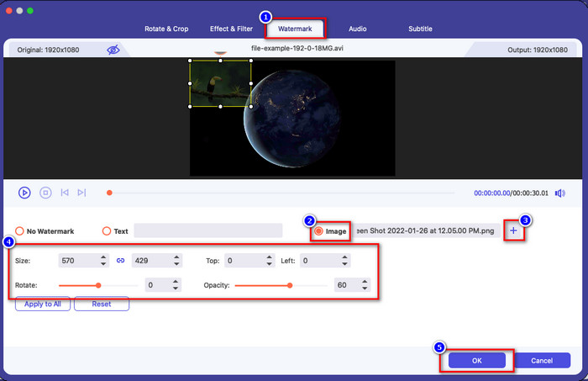Viewport: 588px width, 381px height.
Task: Click the Apply to All button
Action: point(42,304)
